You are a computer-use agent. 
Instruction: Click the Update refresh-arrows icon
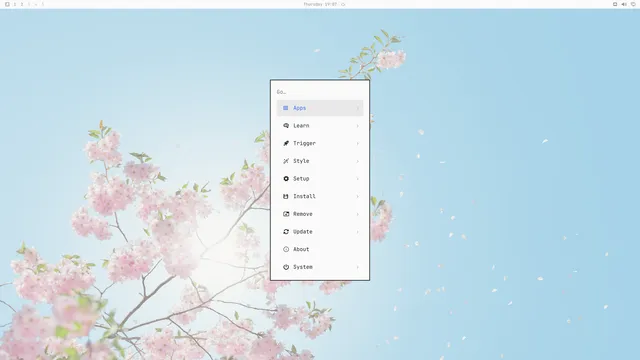click(x=286, y=231)
